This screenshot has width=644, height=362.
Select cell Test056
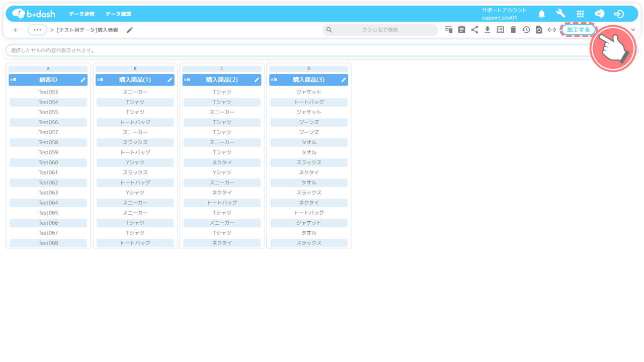click(48, 122)
